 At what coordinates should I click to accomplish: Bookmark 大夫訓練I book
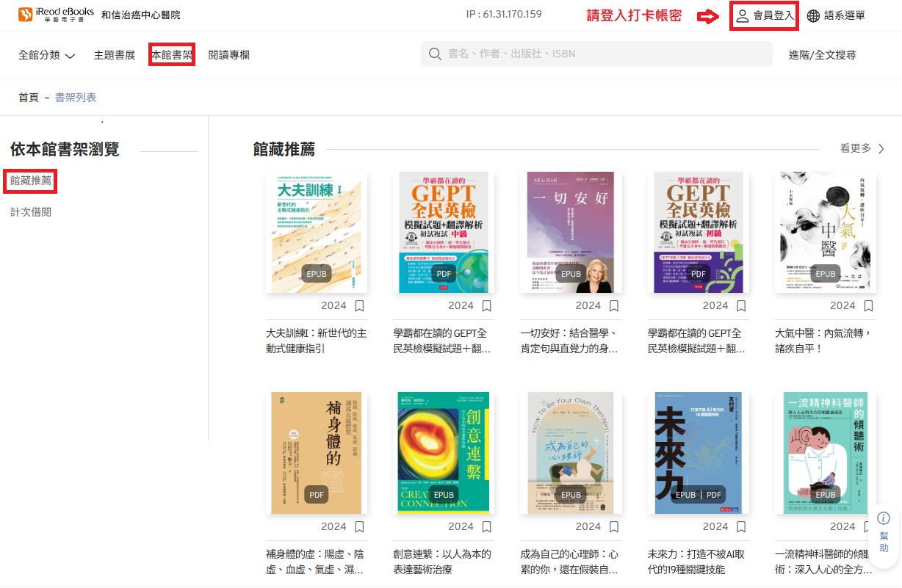359,305
